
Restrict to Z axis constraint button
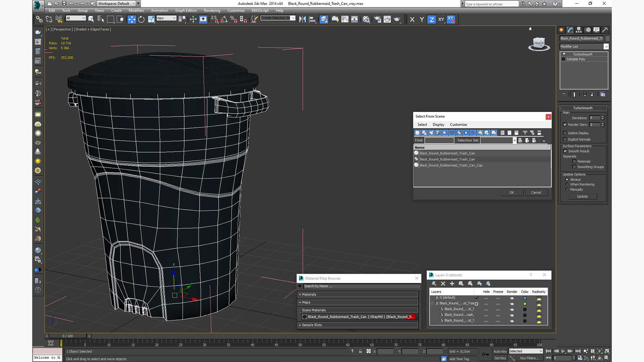click(x=431, y=19)
